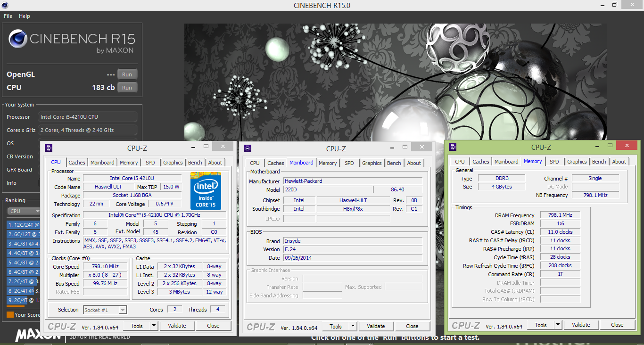The height and width of the screenshot is (345, 644).
Task: Click the Cores x GHz field in Cinebench
Action: tap(87, 130)
